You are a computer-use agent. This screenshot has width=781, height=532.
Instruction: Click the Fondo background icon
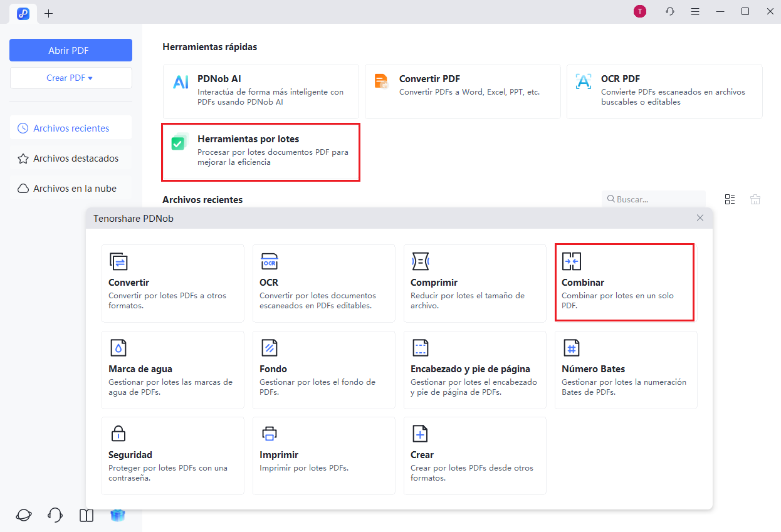point(270,348)
